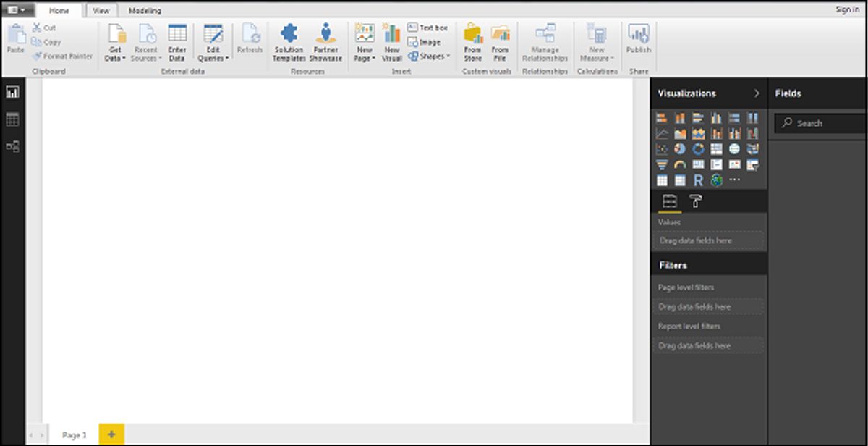Select the Pie chart visual
Viewport: 868px width, 446px height.
click(680, 149)
